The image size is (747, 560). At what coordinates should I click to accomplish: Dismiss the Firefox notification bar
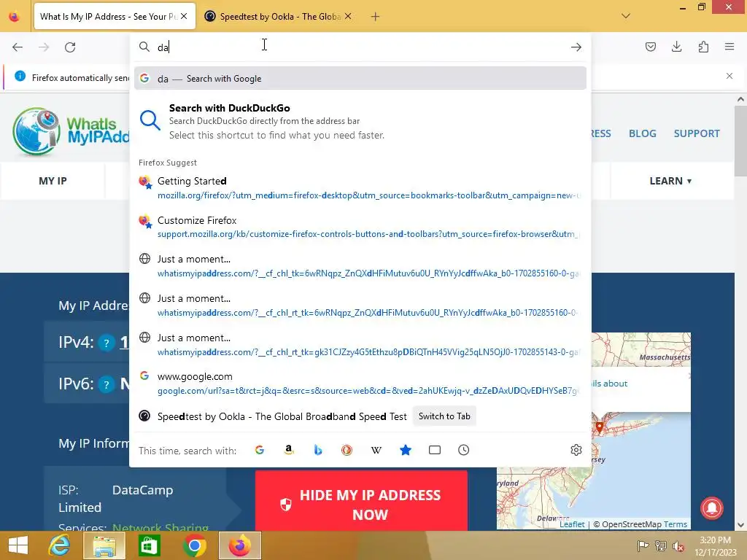[729, 76]
